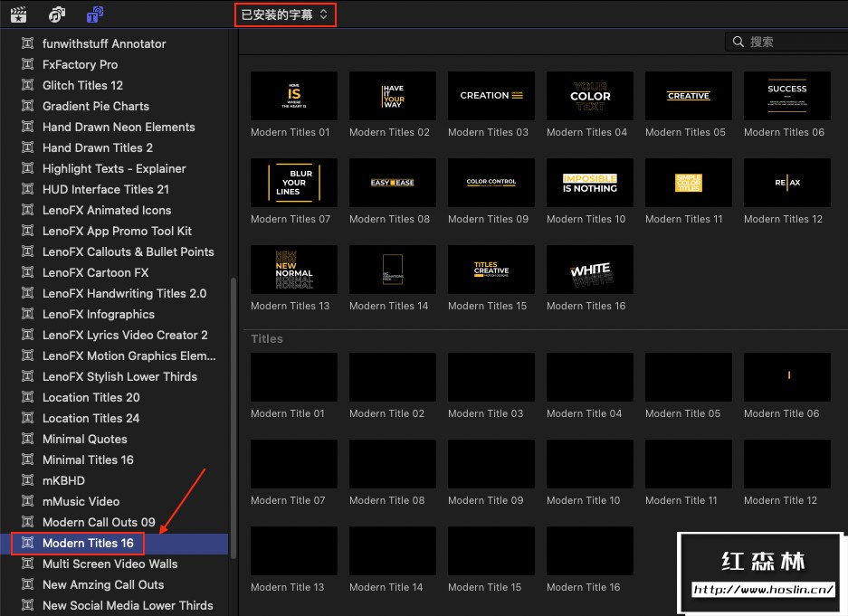Select Modern Titles 05 CREATIVE thumbnail
The image size is (848, 616).
(689, 96)
